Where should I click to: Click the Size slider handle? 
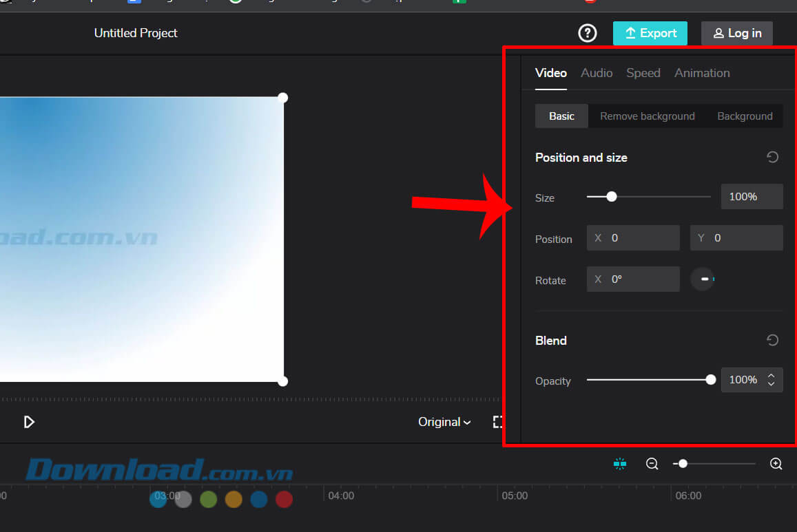(x=611, y=197)
